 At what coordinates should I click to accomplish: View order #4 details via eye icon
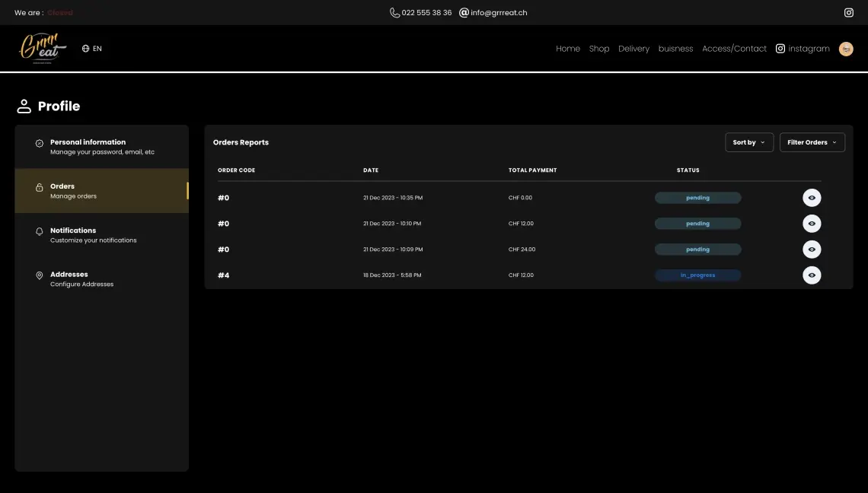coord(812,275)
